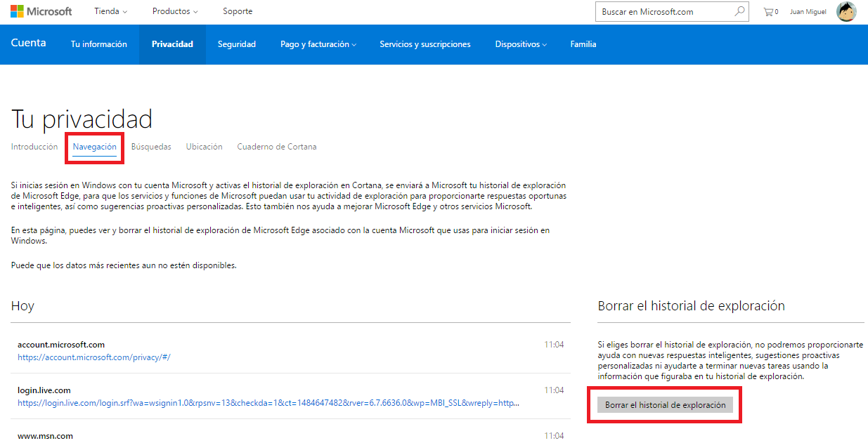Open Servicios y suscripciones

(425, 44)
